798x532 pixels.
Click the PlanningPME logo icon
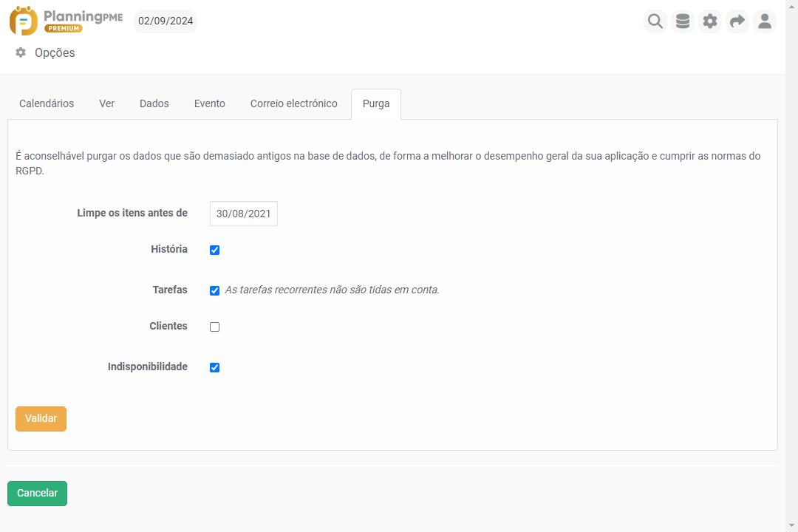tap(24, 21)
